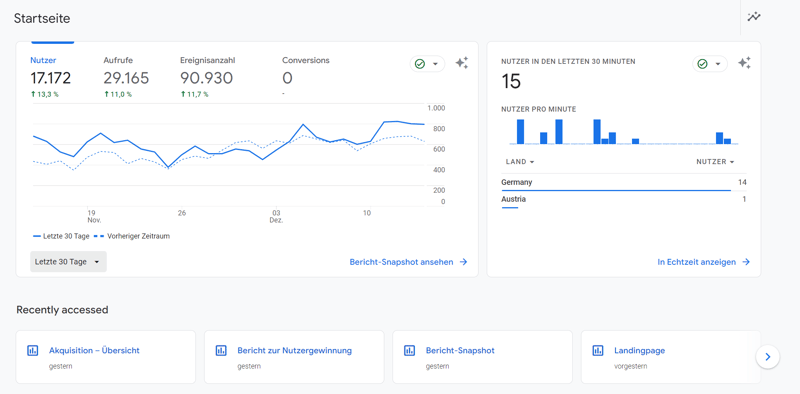800x394 pixels.
Task: Show next recently accessed cards arrow
Action: coord(768,356)
